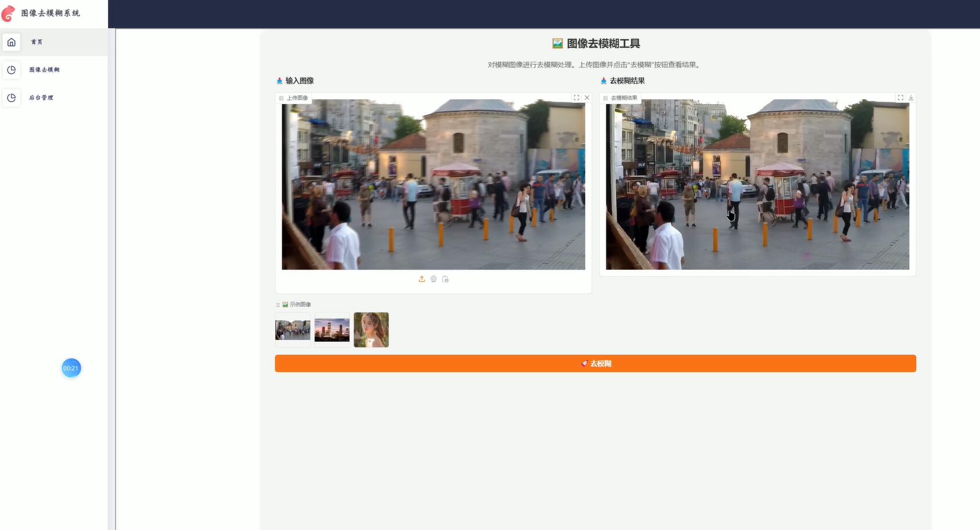
Task: Open 后台管理 from the sidebar
Action: [x=41, y=98]
